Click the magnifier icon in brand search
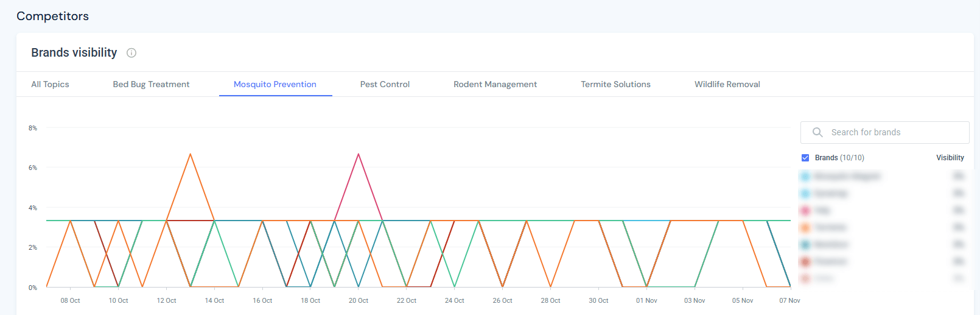The height and width of the screenshot is (315, 980). pos(817,132)
